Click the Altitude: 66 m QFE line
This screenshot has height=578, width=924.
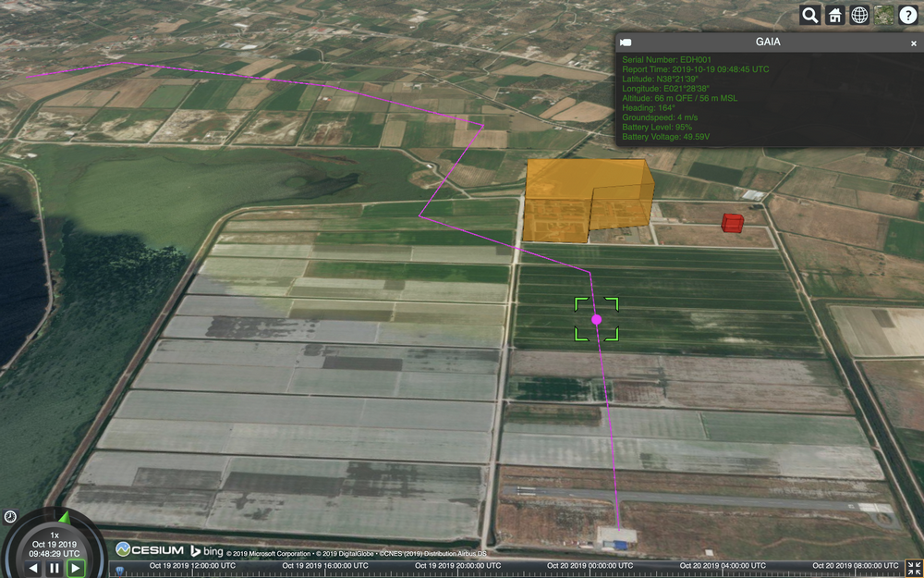[x=679, y=98]
